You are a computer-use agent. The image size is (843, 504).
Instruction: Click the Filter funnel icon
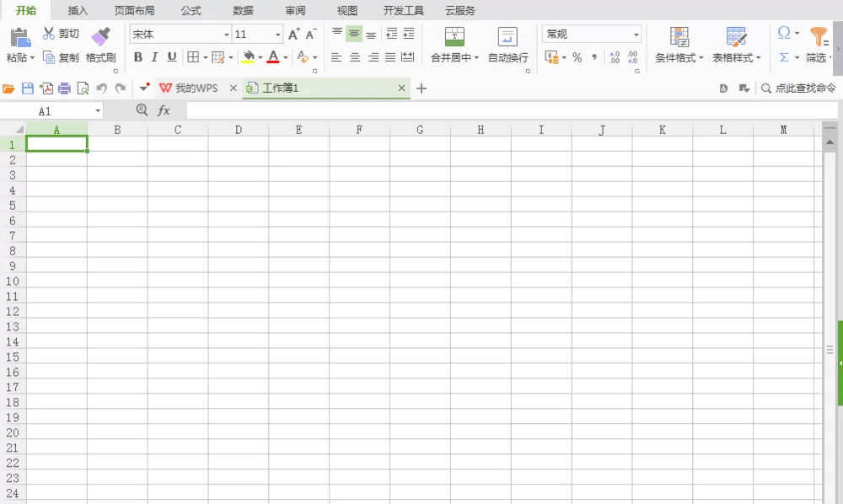[819, 36]
